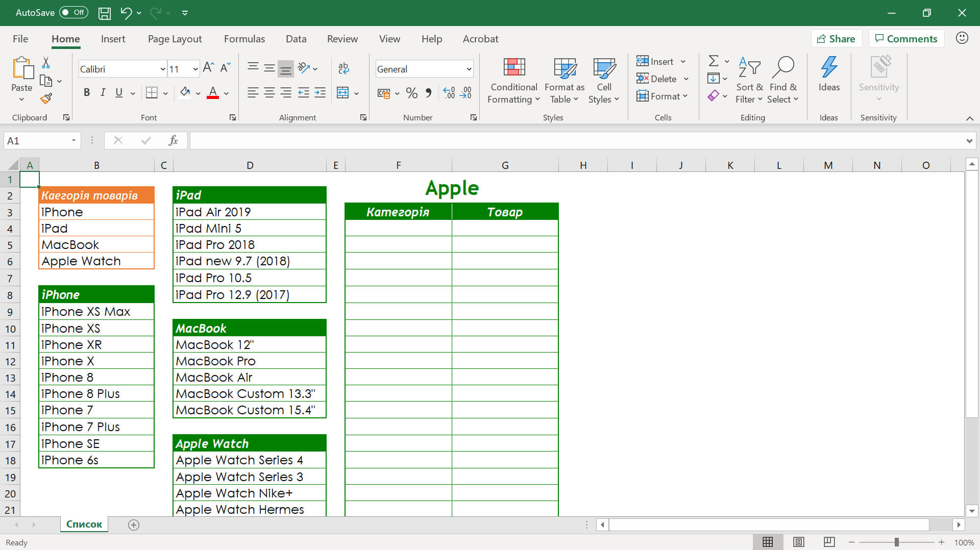
Task: Select the Список sheet tab
Action: tap(84, 524)
